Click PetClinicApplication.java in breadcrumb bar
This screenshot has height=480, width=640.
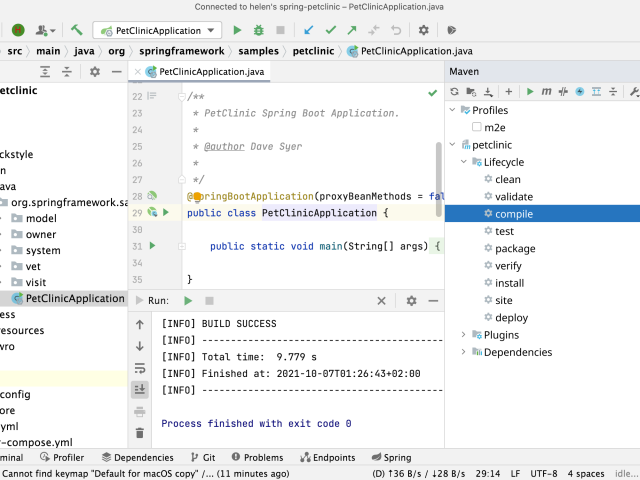[410, 51]
